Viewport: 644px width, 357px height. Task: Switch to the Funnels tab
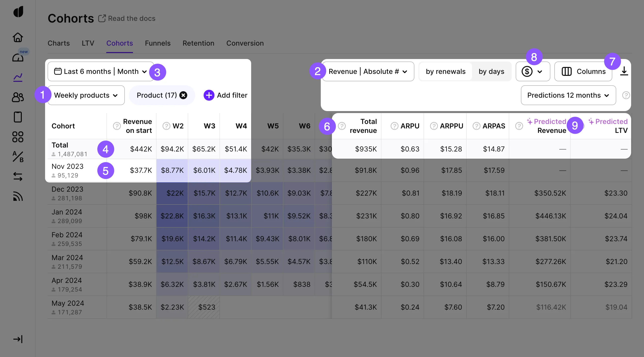coord(158,43)
